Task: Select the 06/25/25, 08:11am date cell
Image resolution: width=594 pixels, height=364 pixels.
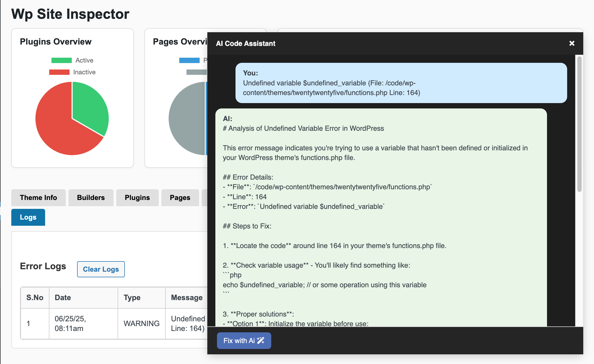Action: coord(83,323)
